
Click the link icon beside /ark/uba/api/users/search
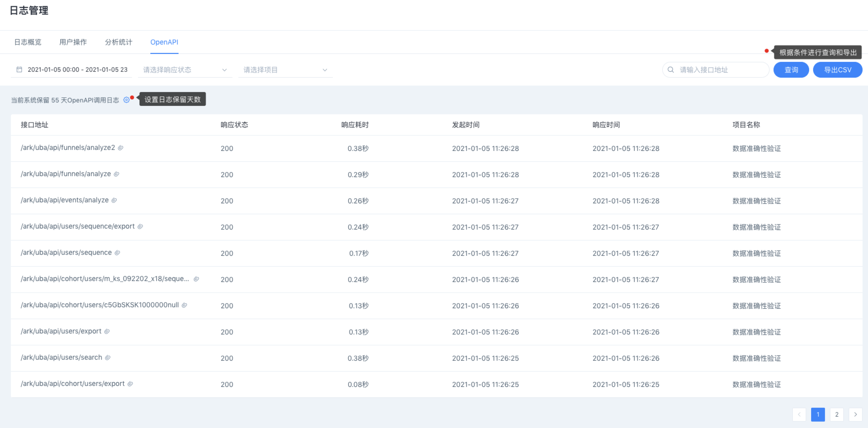[108, 358]
